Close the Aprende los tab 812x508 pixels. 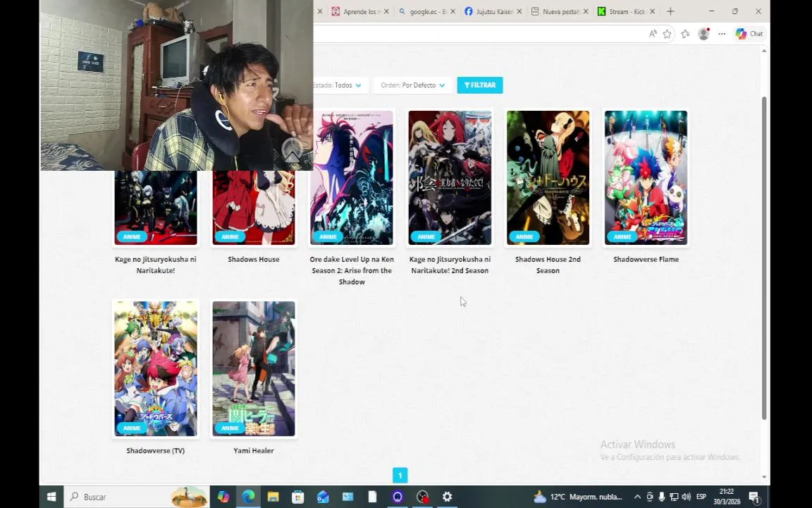coord(386,11)
